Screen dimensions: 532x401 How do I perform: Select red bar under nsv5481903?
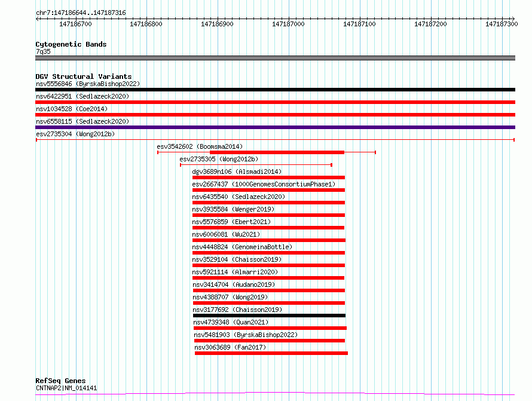pos(270,341)
